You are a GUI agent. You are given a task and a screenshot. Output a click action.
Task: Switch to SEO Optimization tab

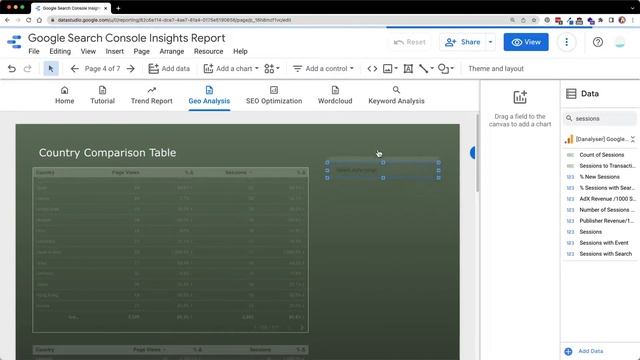click(x=274, y=96)
